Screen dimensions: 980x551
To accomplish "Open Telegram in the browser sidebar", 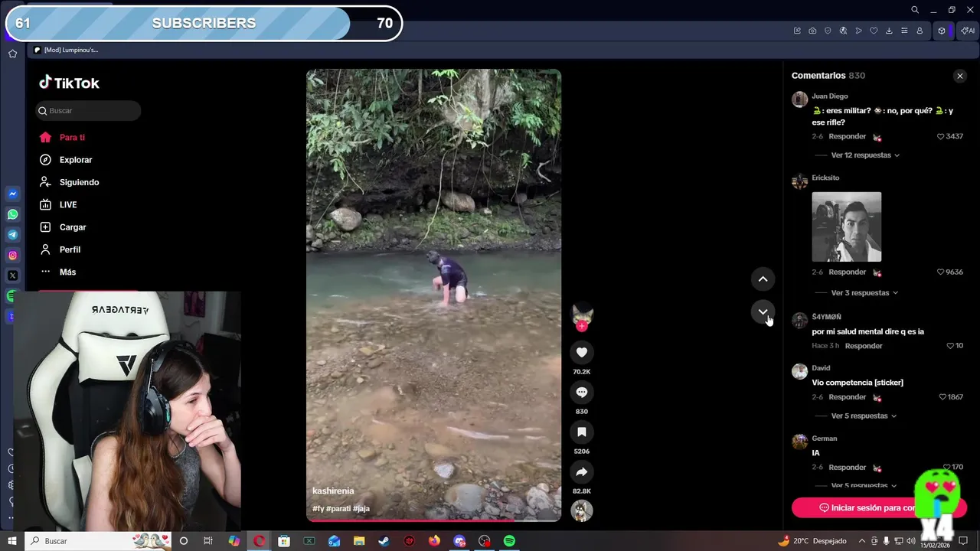I will tap(12, 235).
